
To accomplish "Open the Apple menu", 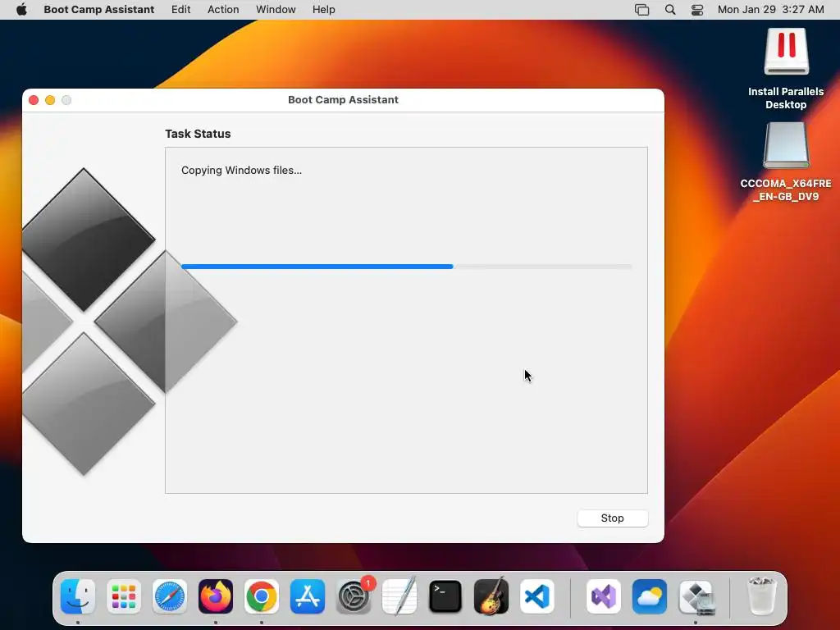I will [21, 10].
